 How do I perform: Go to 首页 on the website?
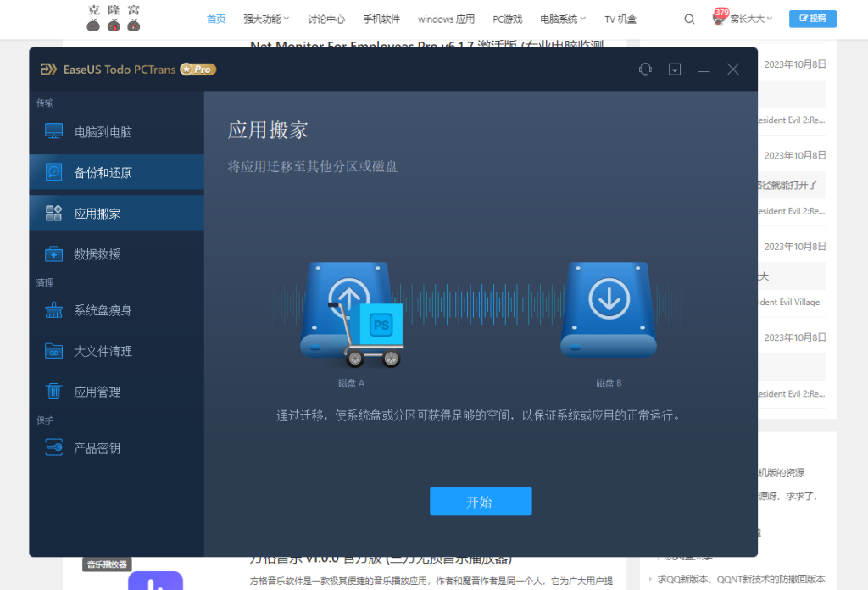[216, 19]
